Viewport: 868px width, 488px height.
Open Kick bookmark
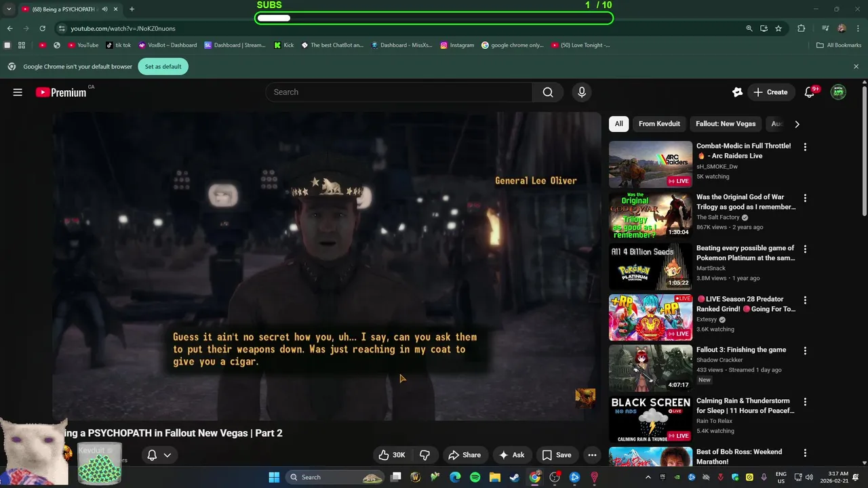coord(283,45)
